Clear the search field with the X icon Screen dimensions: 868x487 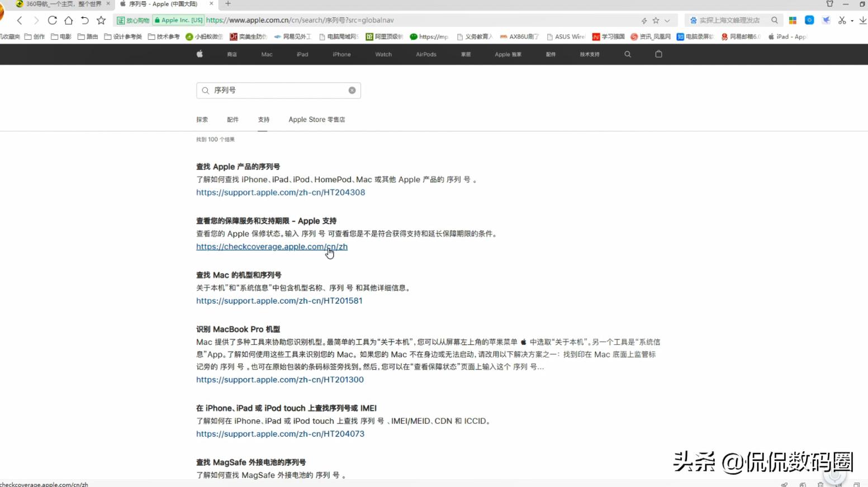(352, 90)
